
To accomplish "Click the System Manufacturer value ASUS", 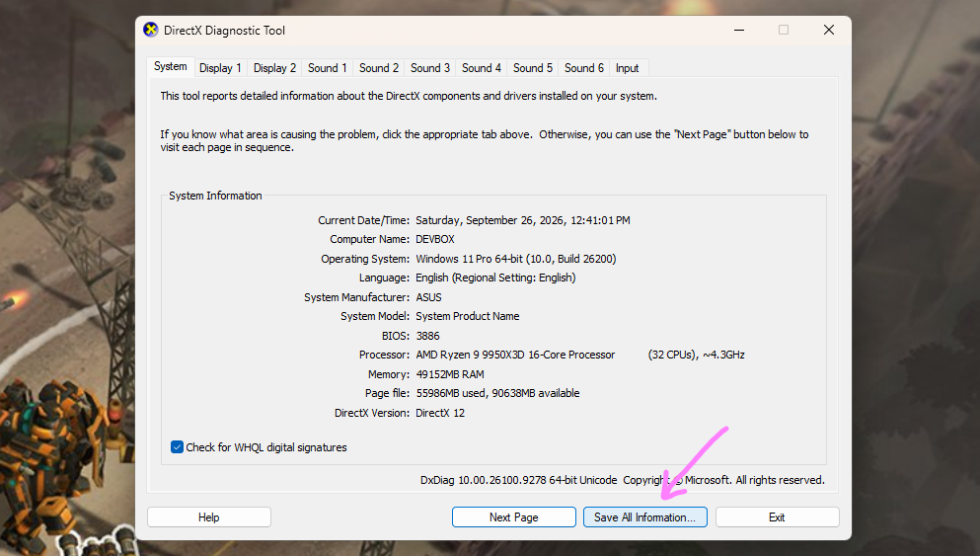I will (x=428, y=297).
